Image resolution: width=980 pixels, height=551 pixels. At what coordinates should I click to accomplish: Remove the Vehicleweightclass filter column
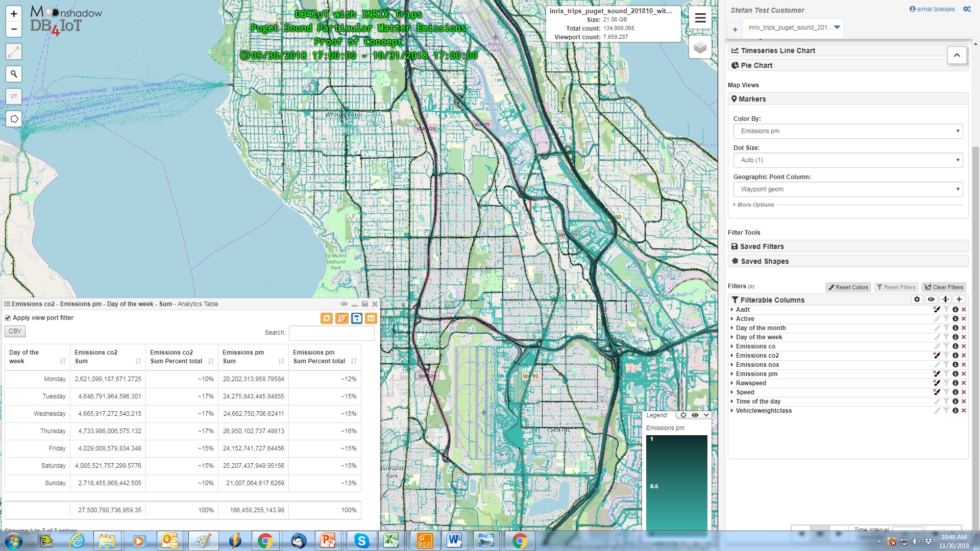tap(964, 411)
